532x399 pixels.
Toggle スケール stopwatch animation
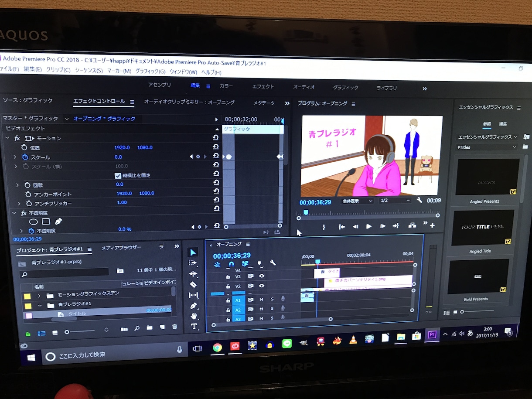25,157
